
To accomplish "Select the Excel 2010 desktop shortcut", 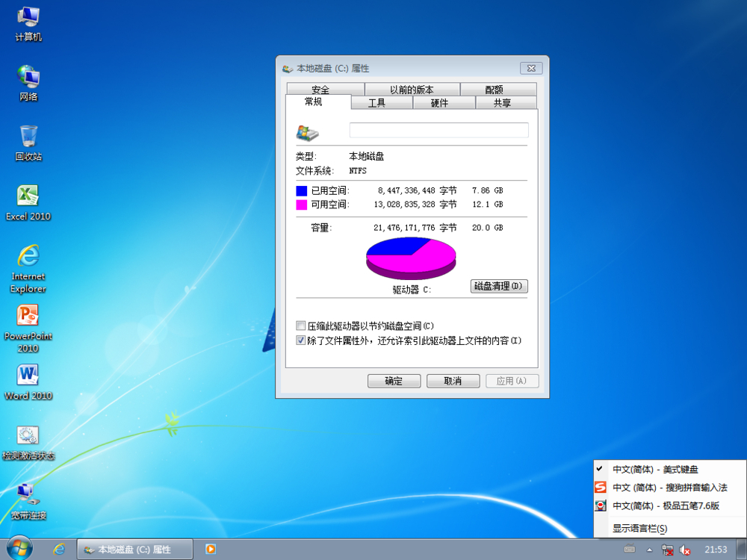I will click(x=28, y=203).
